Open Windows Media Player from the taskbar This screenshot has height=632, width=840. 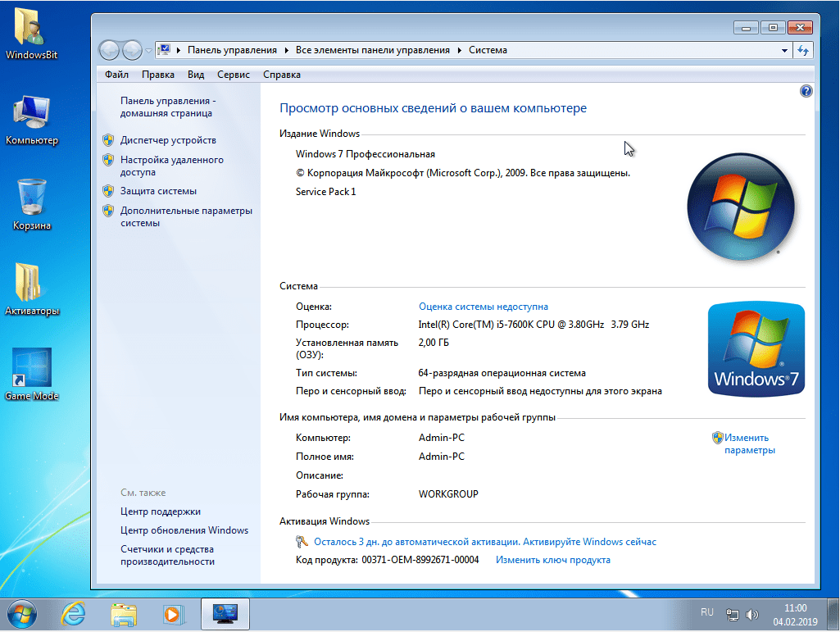(x=172, y=613)
